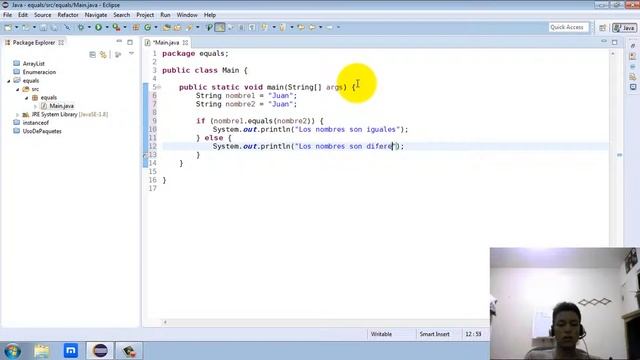
Task: Open the Navigate menu
Action: coord(96,15)
